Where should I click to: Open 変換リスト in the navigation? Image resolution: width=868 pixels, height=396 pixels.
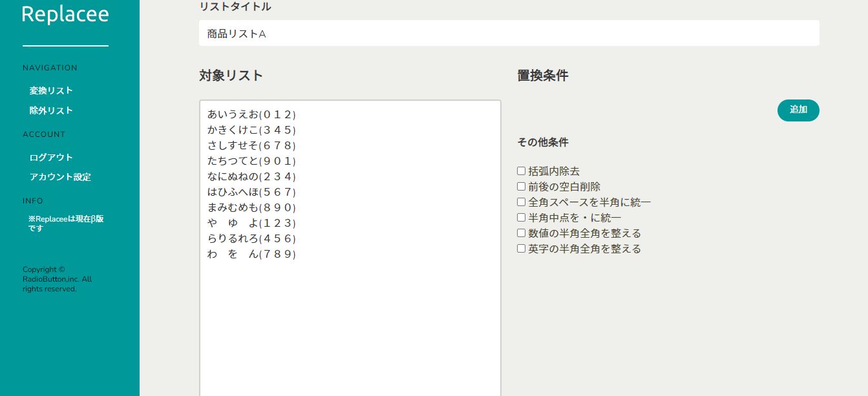click(51, 90)
